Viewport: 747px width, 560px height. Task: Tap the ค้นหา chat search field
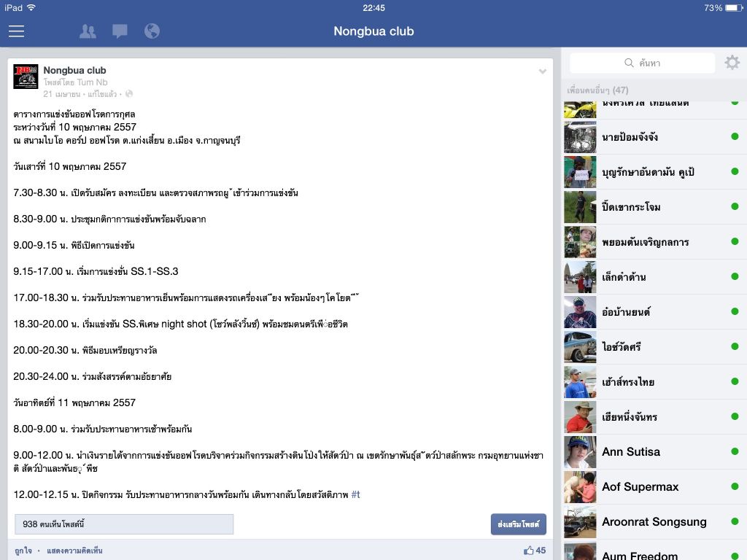pyautogui.click(x=642, y=63)
